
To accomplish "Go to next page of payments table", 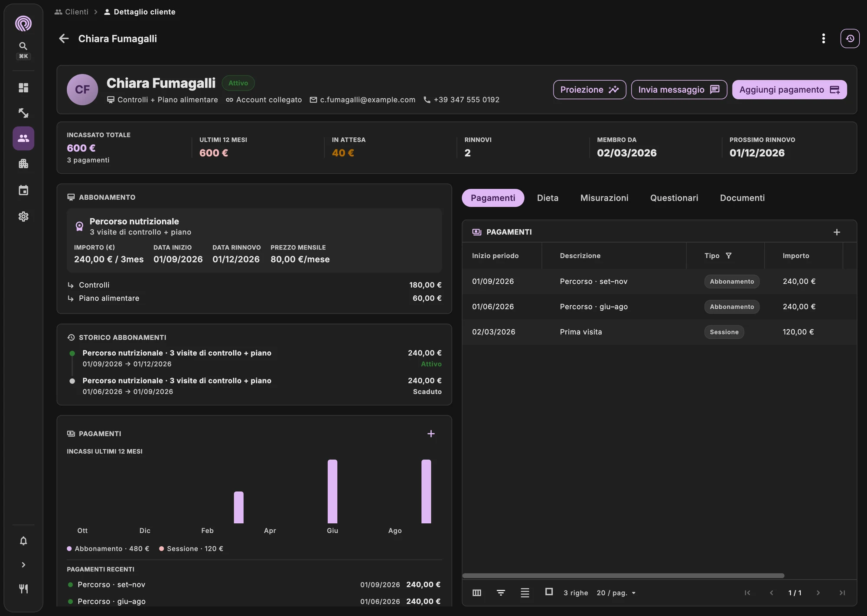I will pos(818,593).
